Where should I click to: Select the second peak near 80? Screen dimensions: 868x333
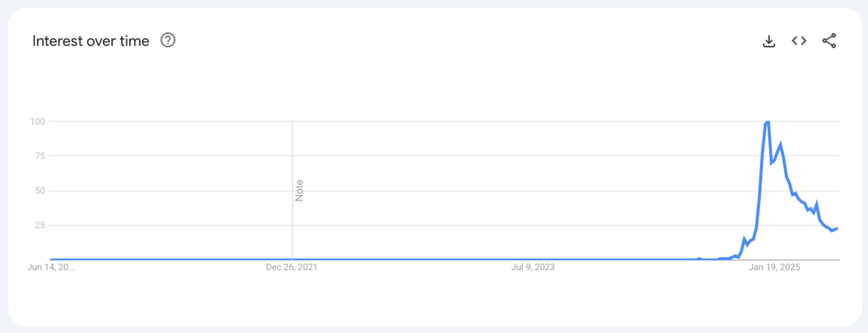780,145
